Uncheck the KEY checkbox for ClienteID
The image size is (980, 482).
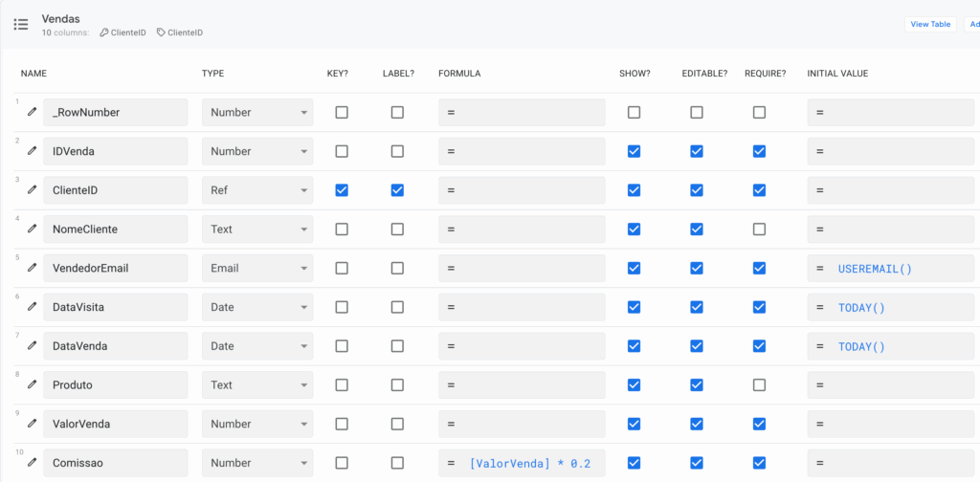pos(342,190)
